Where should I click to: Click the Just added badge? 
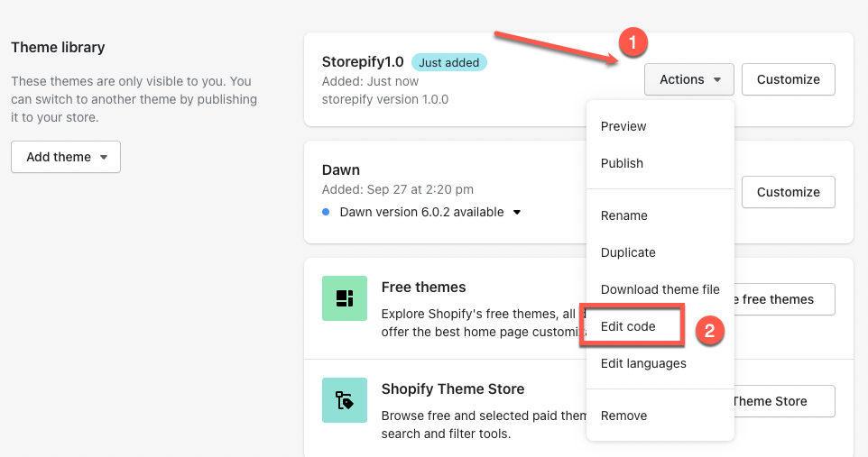tap(449, 62)
